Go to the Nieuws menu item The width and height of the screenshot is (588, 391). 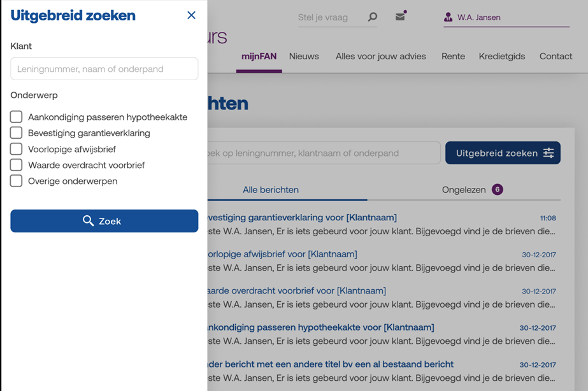click(x=304, y=56)
